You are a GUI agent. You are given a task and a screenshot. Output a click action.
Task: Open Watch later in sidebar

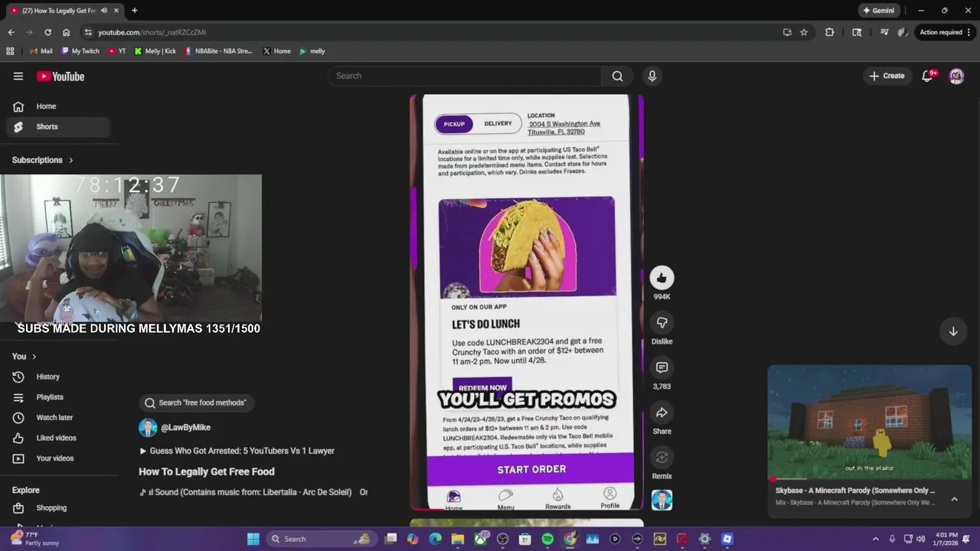coord(58,418)
